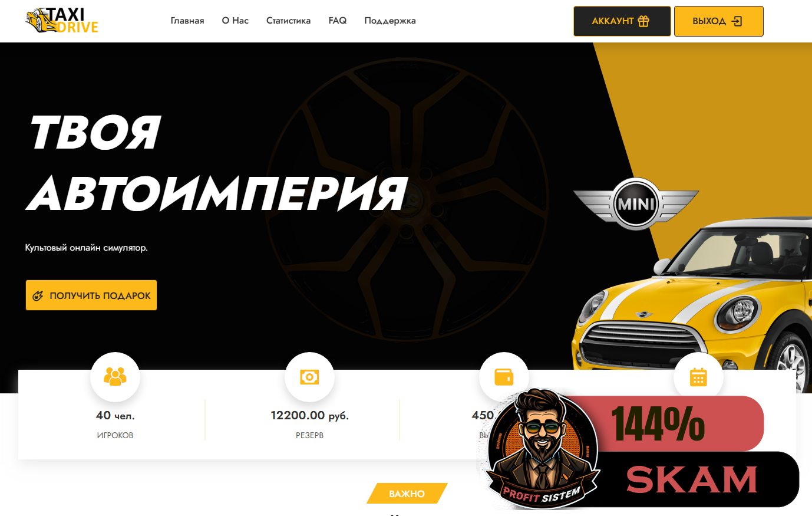This screenshot has width=812, height=516.
Task: Click the ВАЖНО label
Action: (407, 494)
